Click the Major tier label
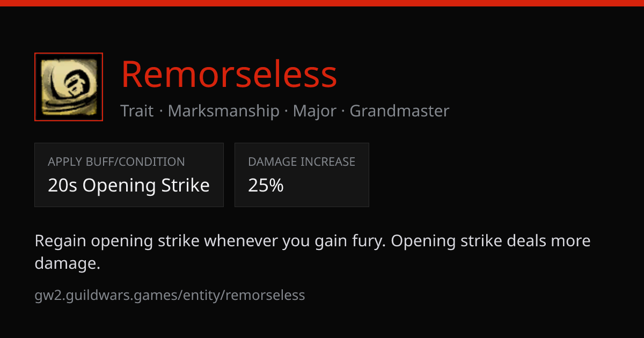The image size is (644, 338). pos(314,111)
